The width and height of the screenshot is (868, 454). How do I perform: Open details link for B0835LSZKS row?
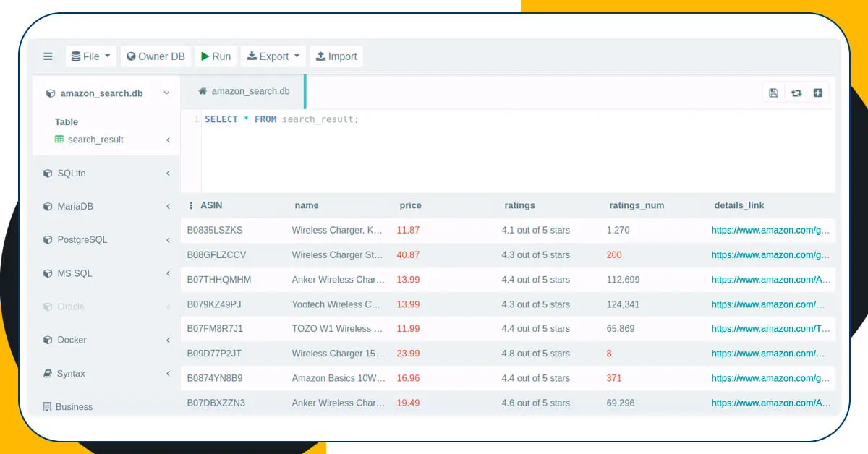(770, 231)
